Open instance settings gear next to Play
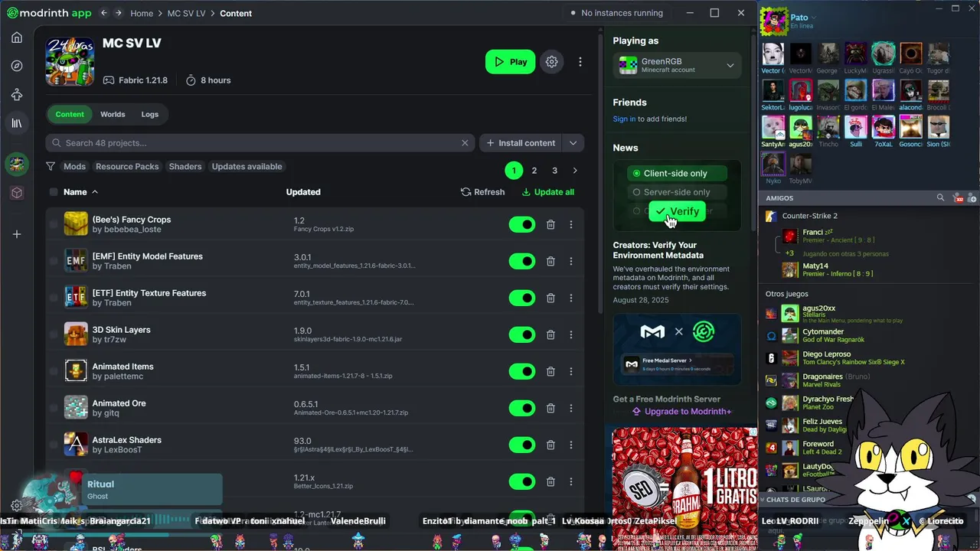This screenshot has width=980, height=551. [552, 62]
